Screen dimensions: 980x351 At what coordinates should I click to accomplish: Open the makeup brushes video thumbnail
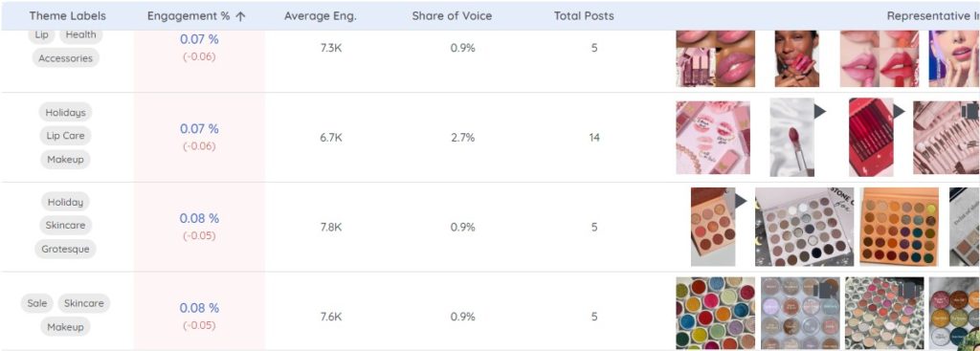point(947,138)
